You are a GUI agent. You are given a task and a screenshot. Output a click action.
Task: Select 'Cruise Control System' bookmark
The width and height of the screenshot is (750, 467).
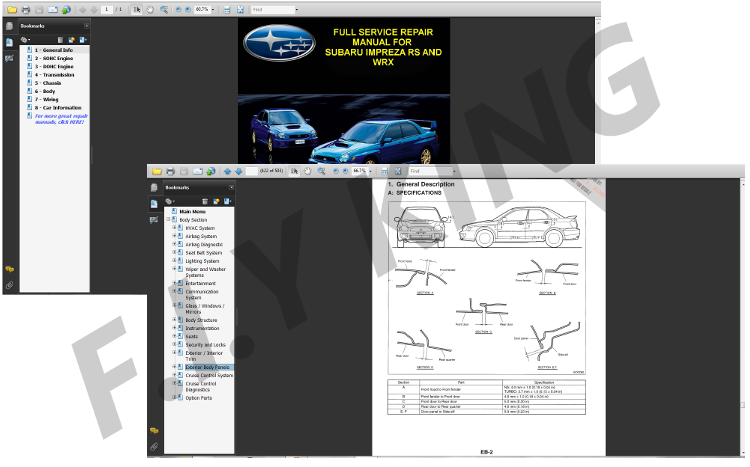click(209, 376)
